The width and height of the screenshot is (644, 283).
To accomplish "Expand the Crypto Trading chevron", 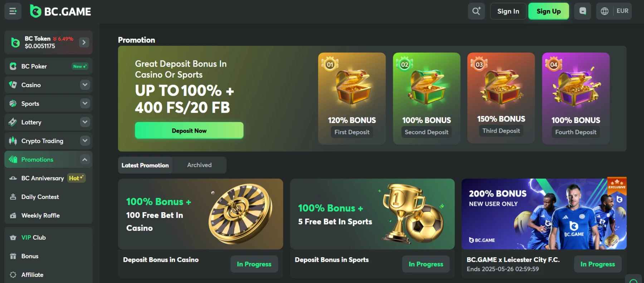I will [85, 141].
